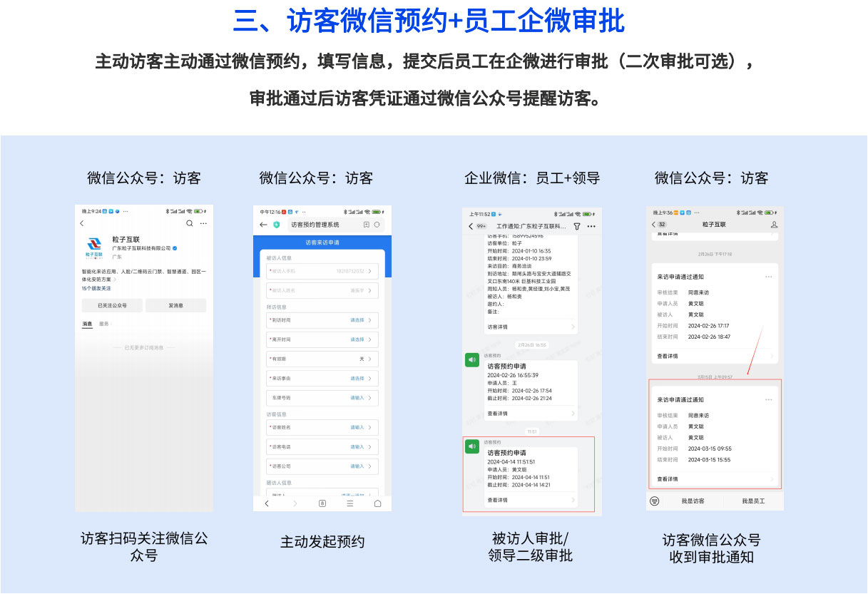Click the 发消息 button

click(175, 305)
